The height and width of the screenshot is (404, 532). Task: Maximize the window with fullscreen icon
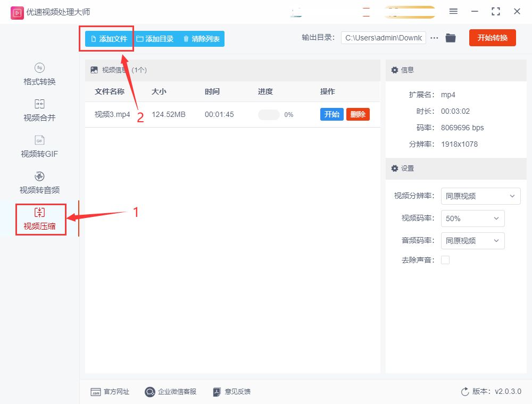click(x=496, y=12)
